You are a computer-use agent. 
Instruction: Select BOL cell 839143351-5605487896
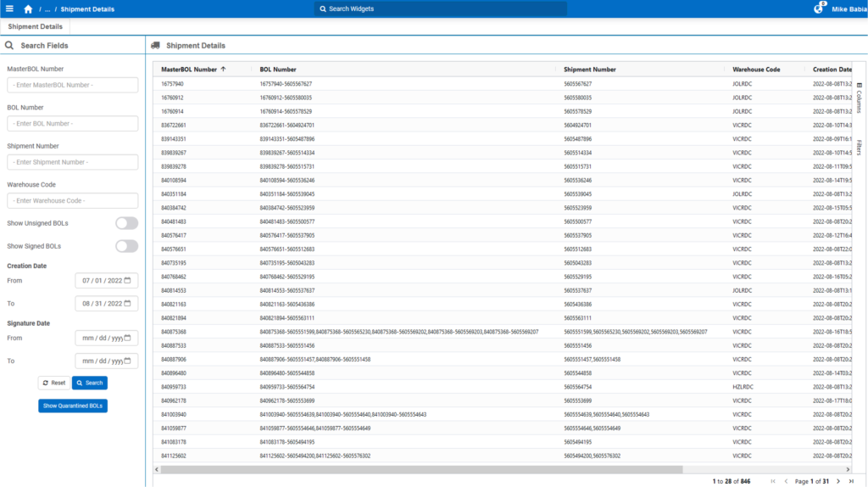pos(287,139)
